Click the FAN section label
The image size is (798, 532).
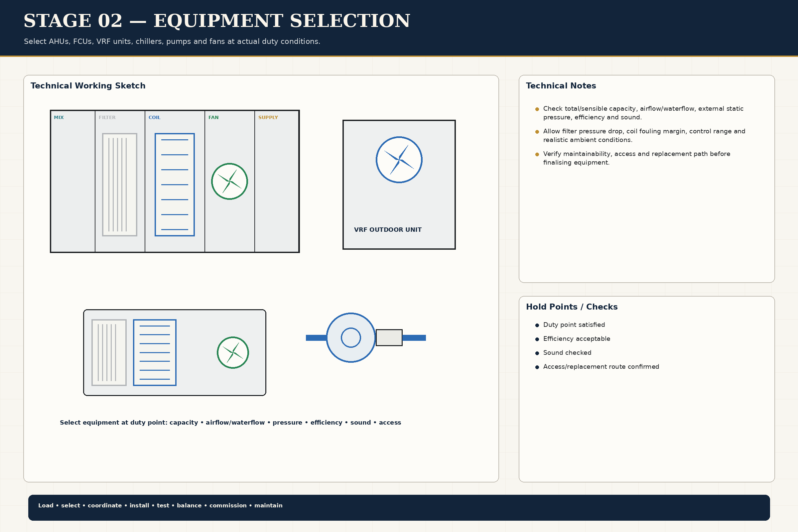click(213, 117)
